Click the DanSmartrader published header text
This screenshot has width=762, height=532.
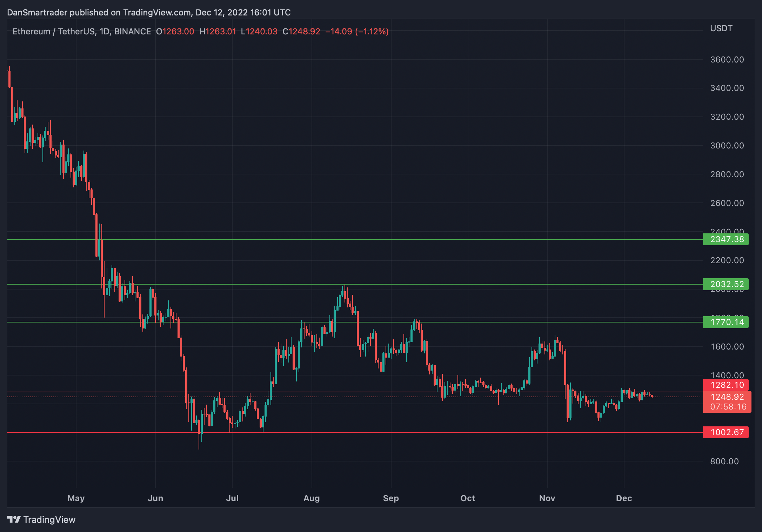point(149,13)
